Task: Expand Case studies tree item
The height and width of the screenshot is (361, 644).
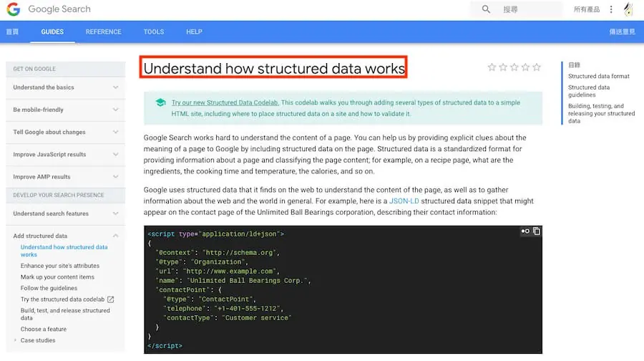Action: pyautogui.click(x=15, y=340)
